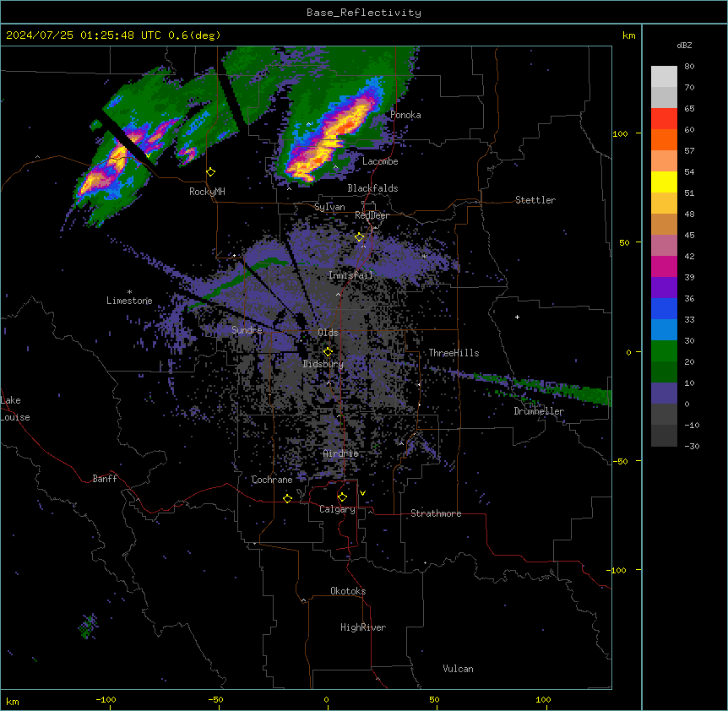
Task: Click the -50 tick on the right axis
Action: point(620,462)
